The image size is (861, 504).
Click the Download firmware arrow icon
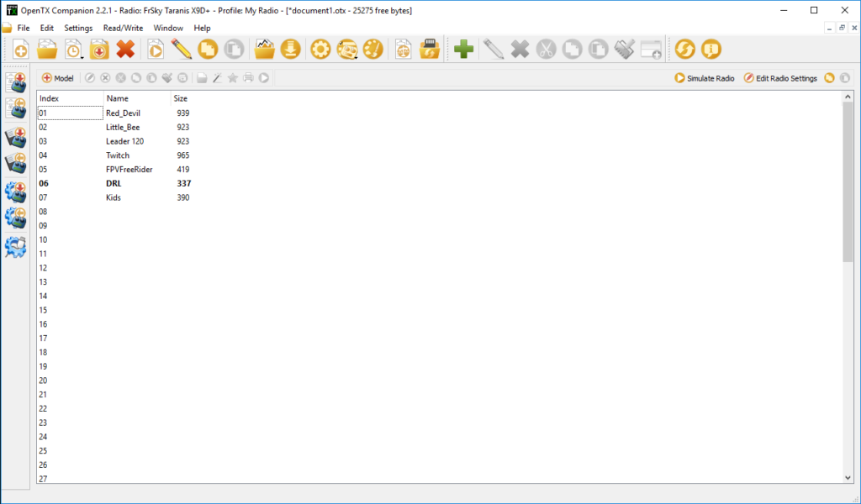click(x=290, y=50)
